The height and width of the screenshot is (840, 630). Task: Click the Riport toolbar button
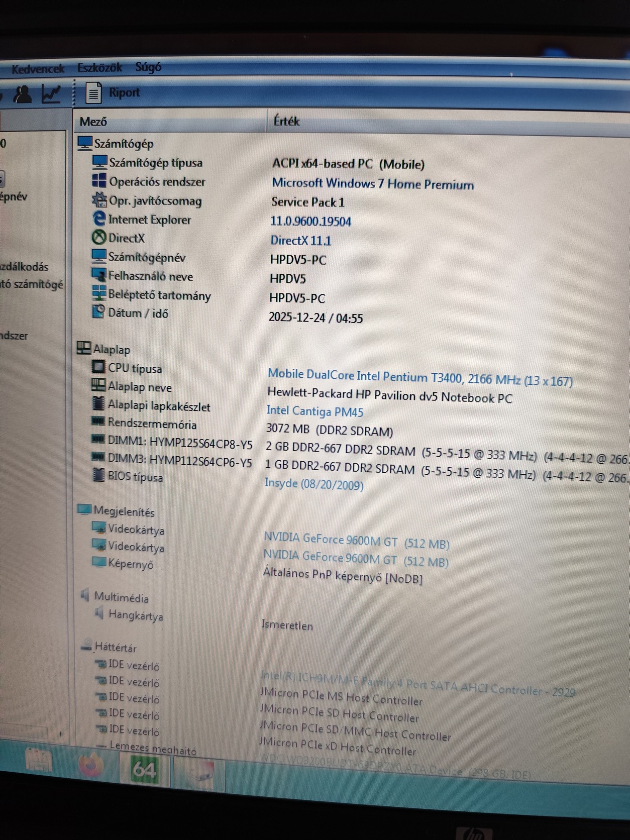pos(113,93)
